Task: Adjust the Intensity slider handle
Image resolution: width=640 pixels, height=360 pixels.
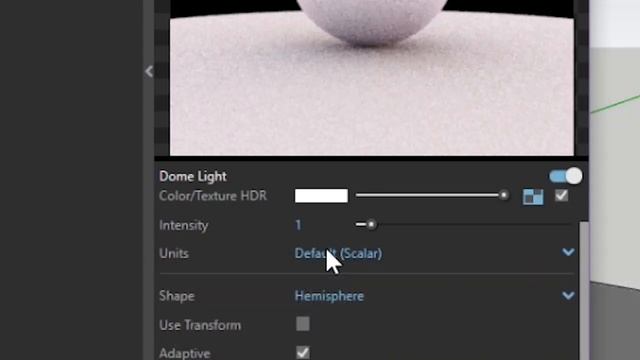Action: coord(371,224)
